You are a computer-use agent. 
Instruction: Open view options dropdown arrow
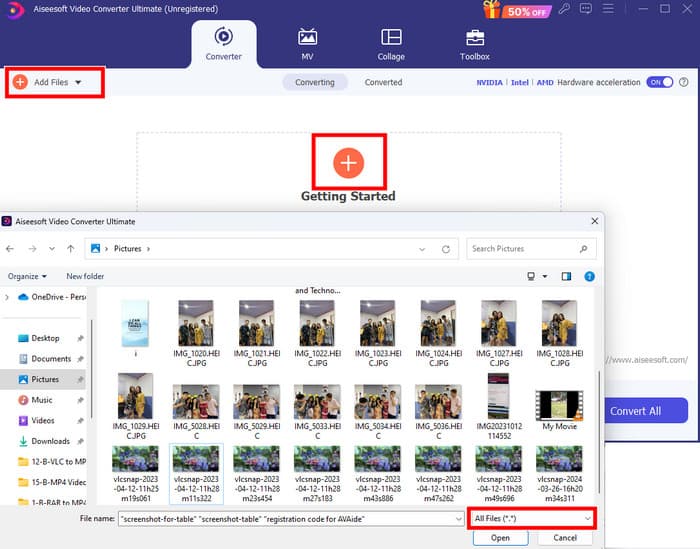(545, 276)
